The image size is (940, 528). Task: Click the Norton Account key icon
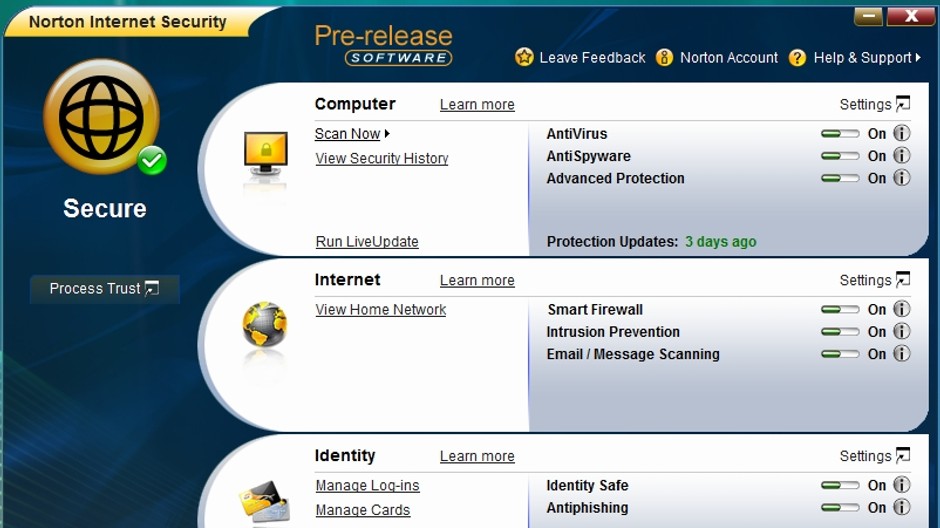pos(664,58)
